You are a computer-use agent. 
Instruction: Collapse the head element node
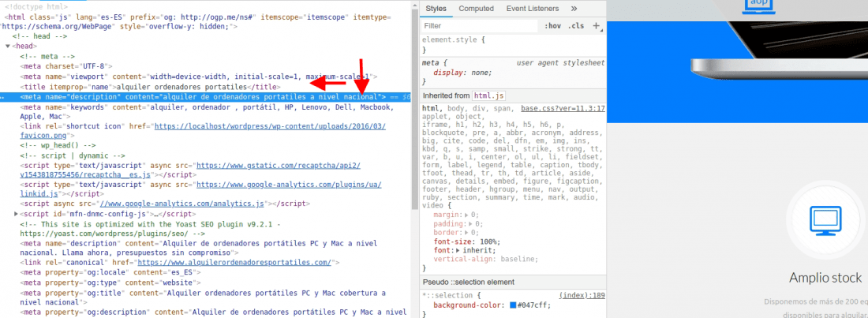coord(8,46)
